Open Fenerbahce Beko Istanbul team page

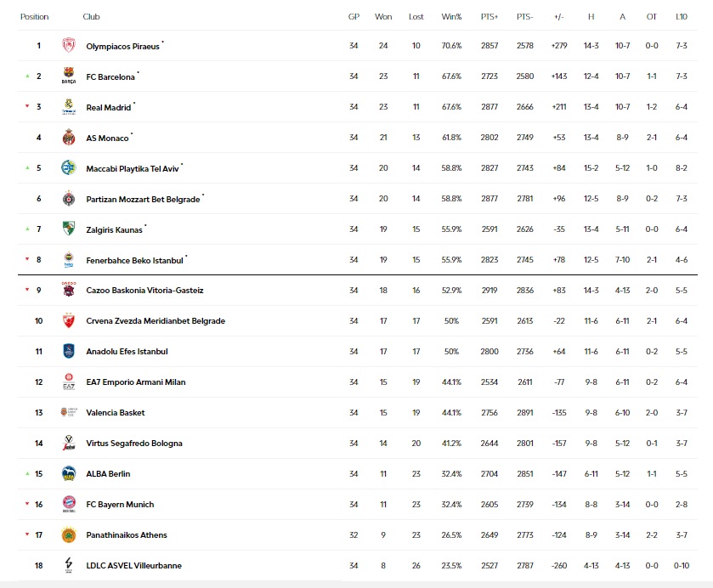134,260
